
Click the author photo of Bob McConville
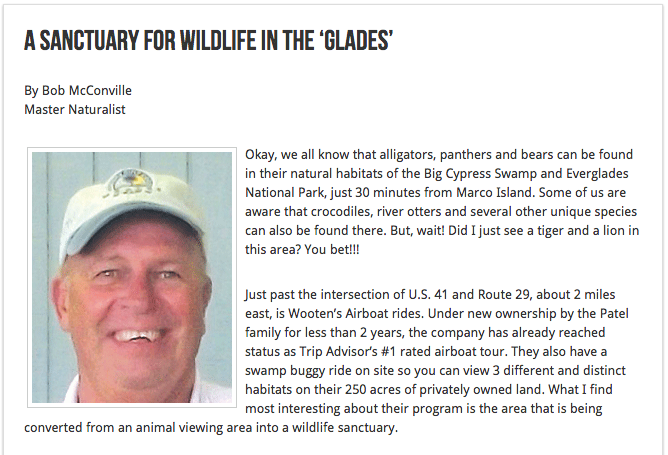point(132,277)
